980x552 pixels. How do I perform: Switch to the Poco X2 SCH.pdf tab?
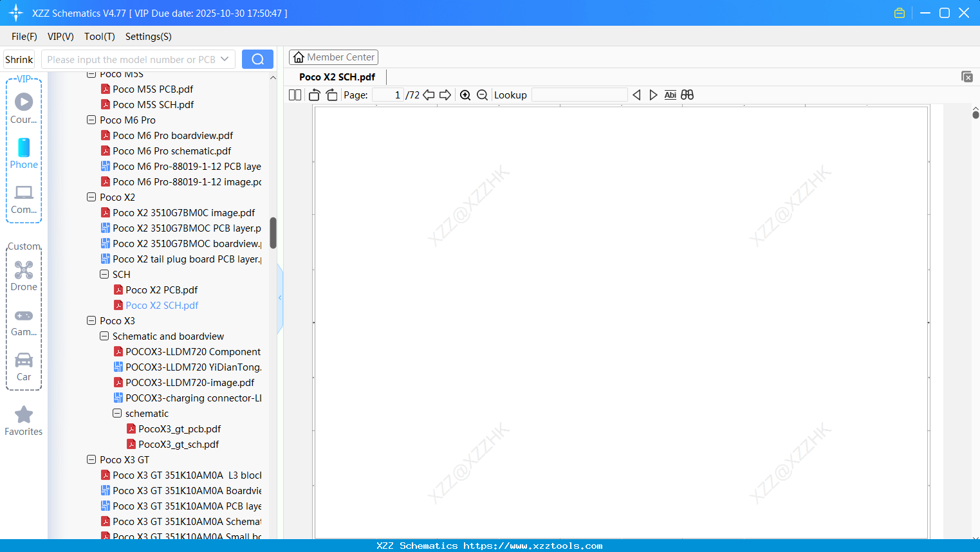337,77
